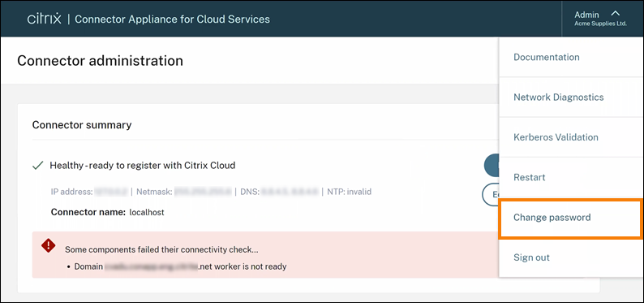Collapse the Admin menu chevron arrow
The height and width of the screenshot is (303, 644).
(616, 14)
